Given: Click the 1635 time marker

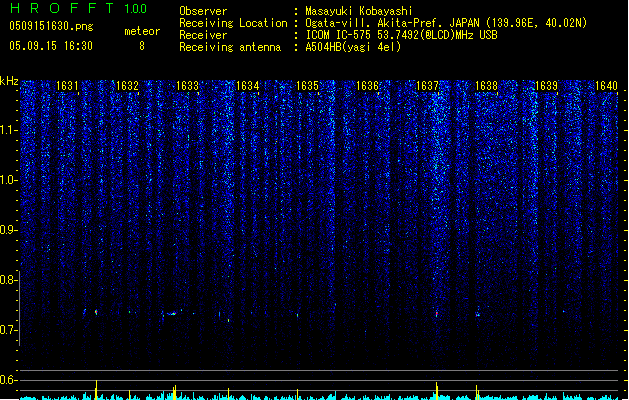Looking at the screenshot, I should pyautogui.click(x=307, y=86).
